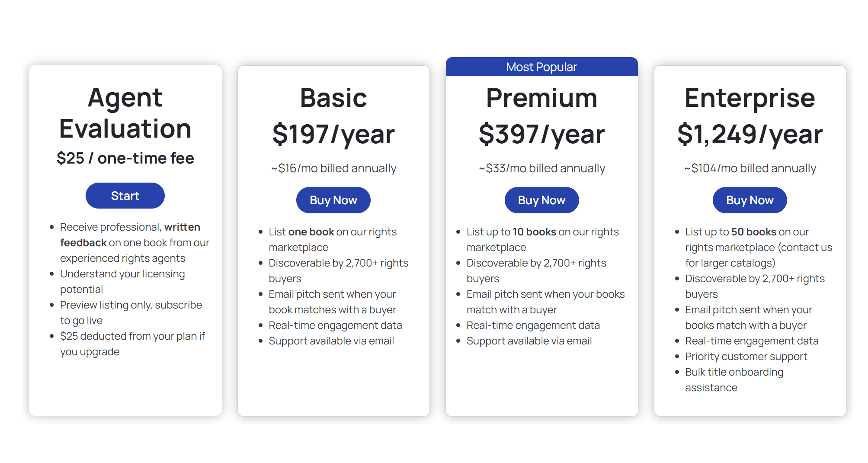The image size is (868, 463).
Task: Click the $197/year price
Action: pyautogui.click(x=333, y=134)
